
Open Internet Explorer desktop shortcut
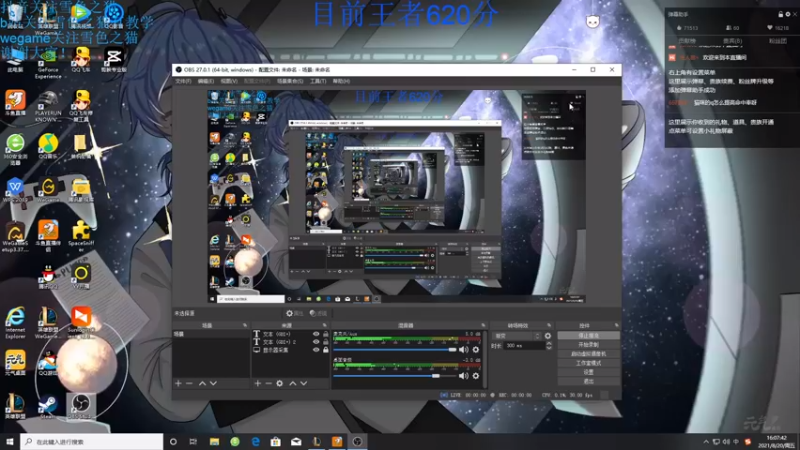(15, 323)
